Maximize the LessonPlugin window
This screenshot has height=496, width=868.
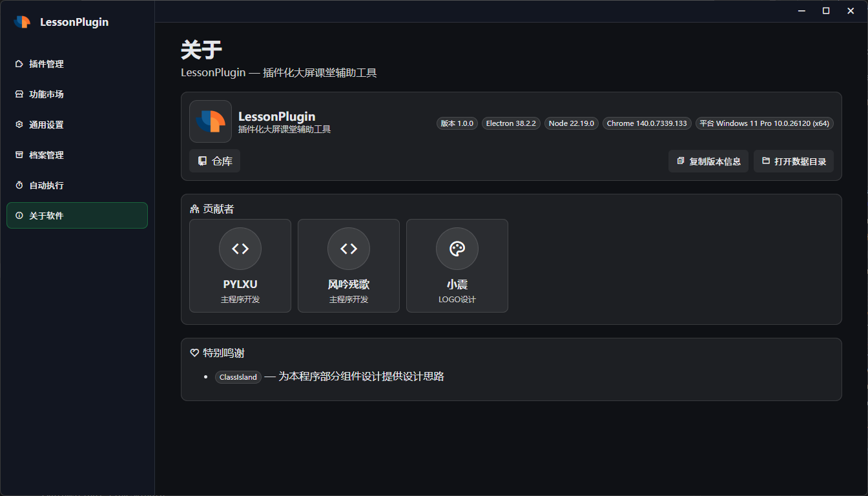(825, 11)
